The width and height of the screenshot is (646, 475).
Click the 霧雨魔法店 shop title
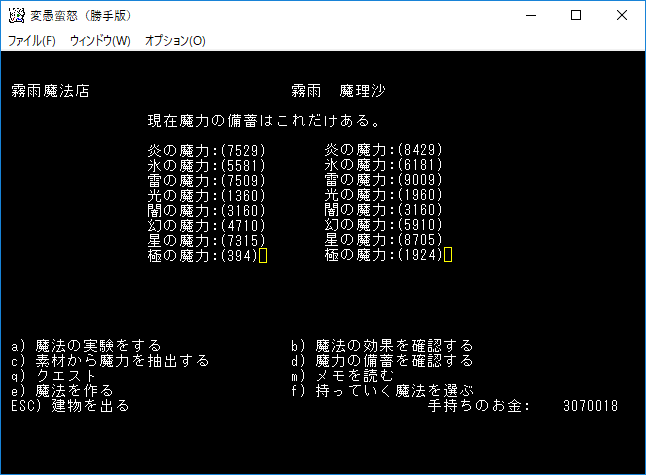click(x=50, y=91)
